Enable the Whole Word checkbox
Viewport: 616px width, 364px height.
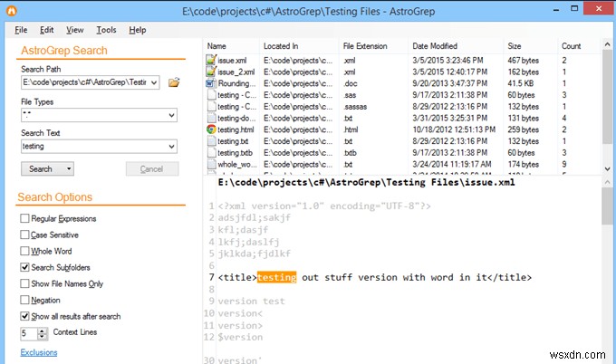pos(24,251)
